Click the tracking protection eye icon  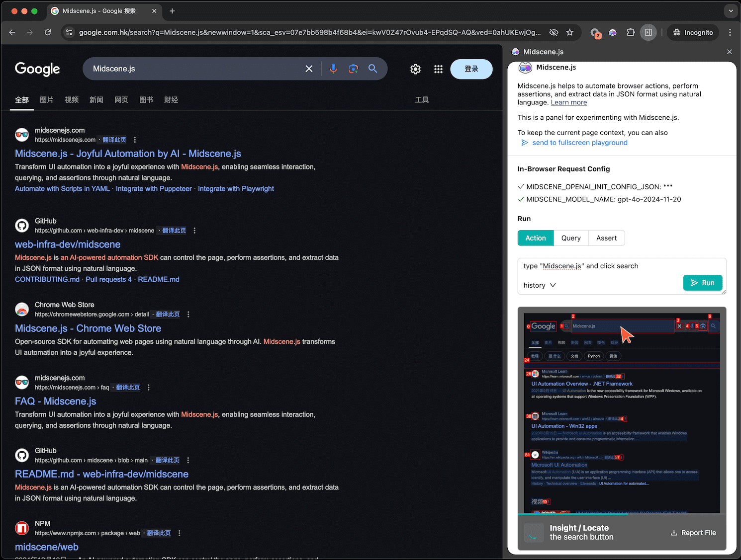(554, 32)
